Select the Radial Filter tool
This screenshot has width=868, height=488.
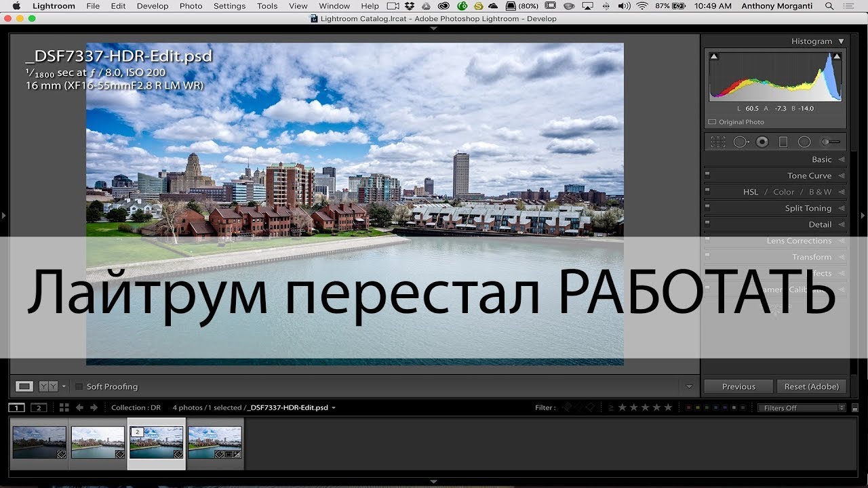pyautogui.click(x=804, y=142)
